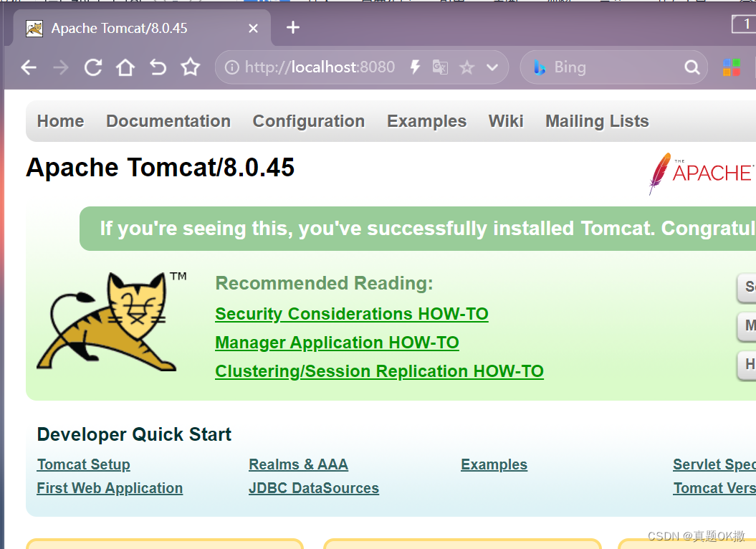Open Configuration in navigation bar

pyautogui.click(x=309, y=121)
